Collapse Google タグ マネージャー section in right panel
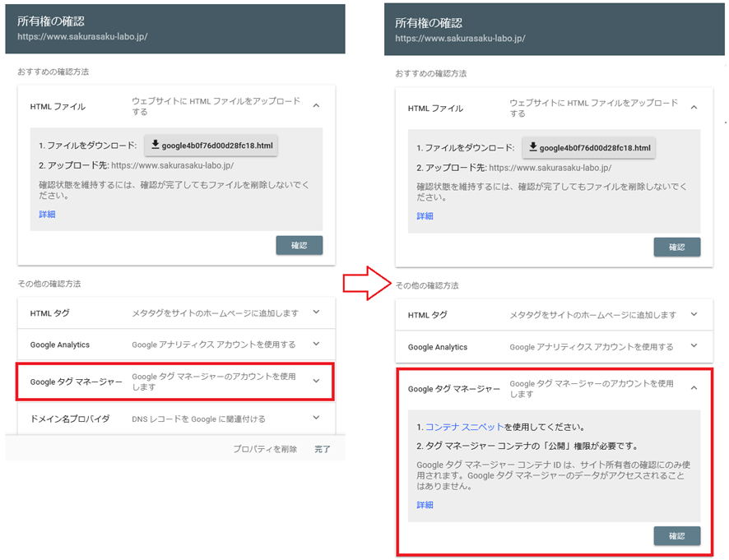The image size is (729, 560). (x=694, y=388)
